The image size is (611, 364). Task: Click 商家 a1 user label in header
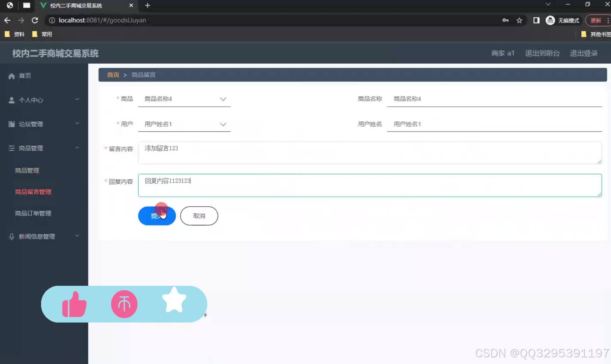click(503, 53)
